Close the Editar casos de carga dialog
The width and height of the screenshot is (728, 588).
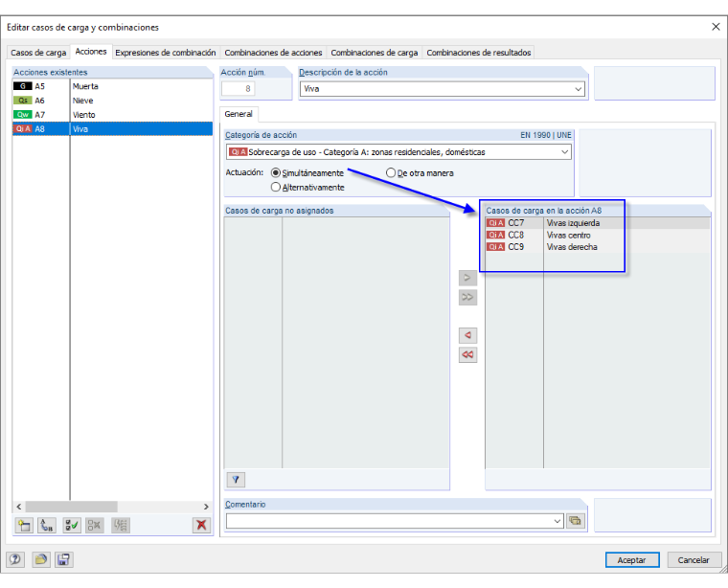716,27
